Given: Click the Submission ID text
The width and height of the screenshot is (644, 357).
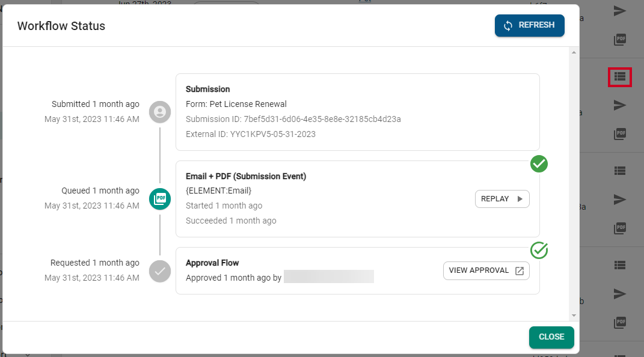Looking at the screenshot, I should (x=293, y=119).
